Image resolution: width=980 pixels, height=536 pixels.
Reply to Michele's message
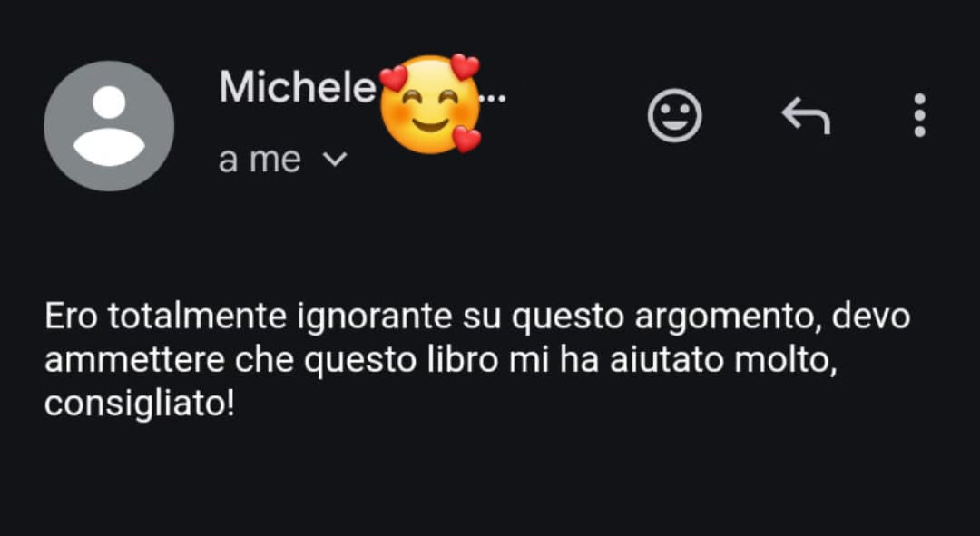806,115
